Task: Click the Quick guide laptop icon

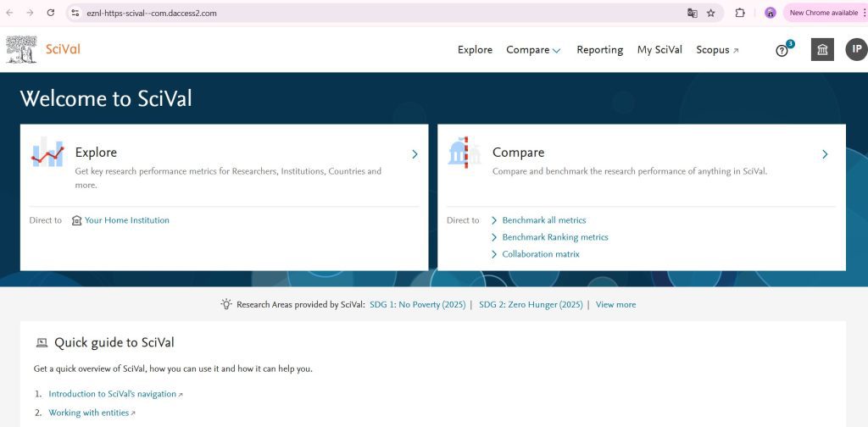Action: (42, 343)
